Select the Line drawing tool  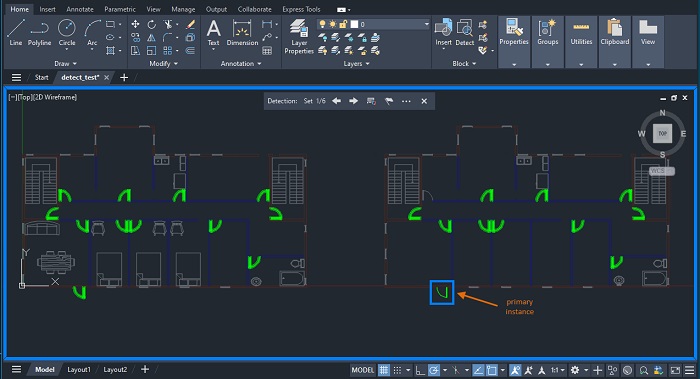click(x=16, y=33)
